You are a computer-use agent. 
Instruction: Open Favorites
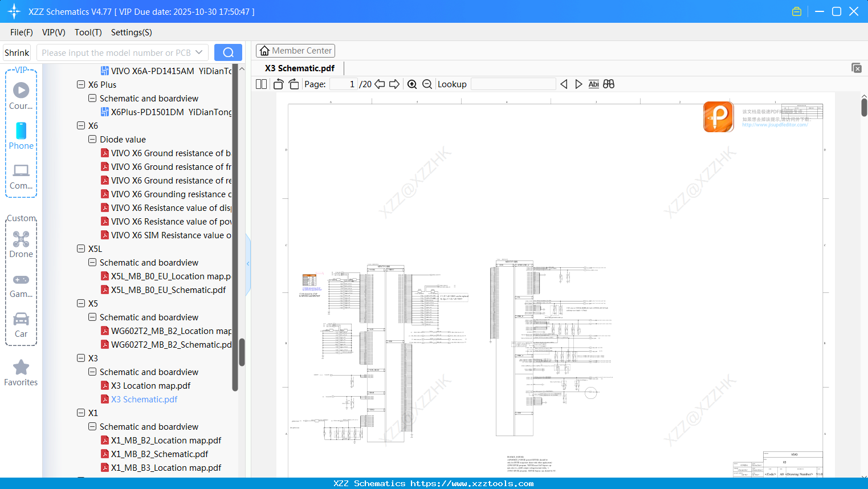click(21, 373)
